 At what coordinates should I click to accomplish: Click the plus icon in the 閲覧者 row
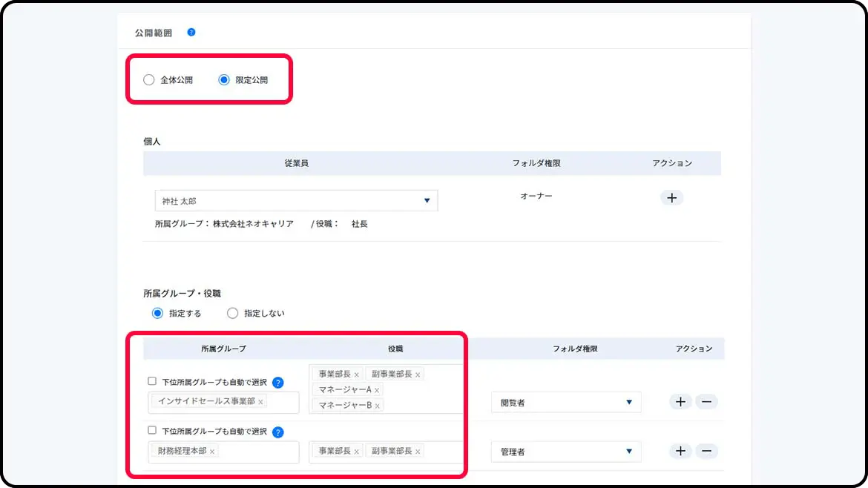tap(680, 402)
